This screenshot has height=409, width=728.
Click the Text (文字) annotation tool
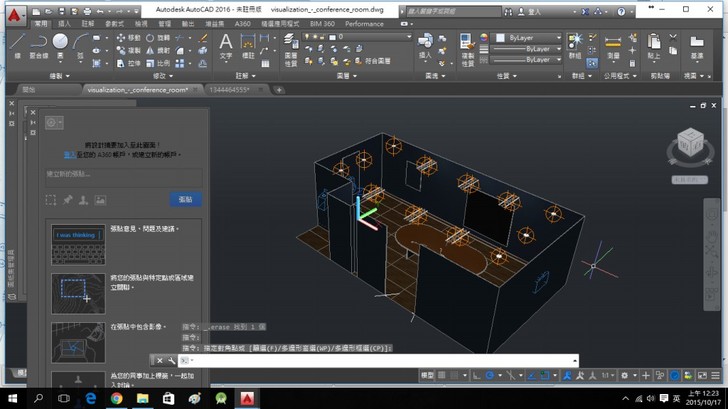(226, 42)
